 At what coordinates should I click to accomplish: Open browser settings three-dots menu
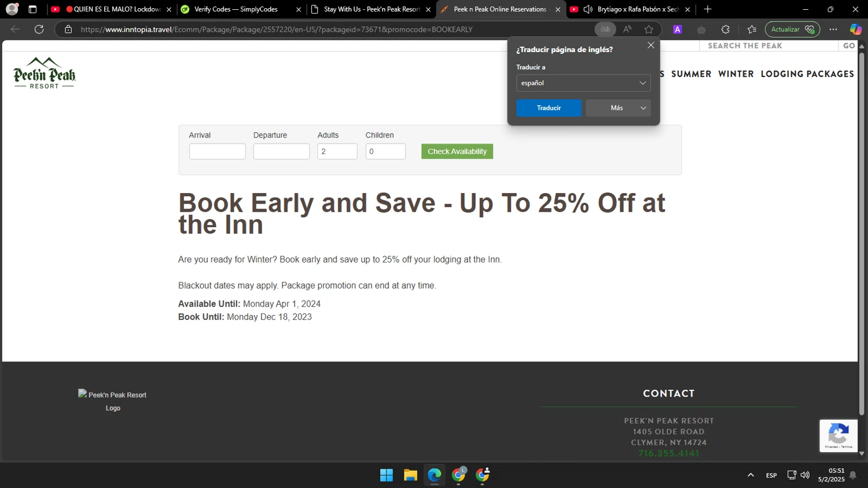(x=833, y=29)
